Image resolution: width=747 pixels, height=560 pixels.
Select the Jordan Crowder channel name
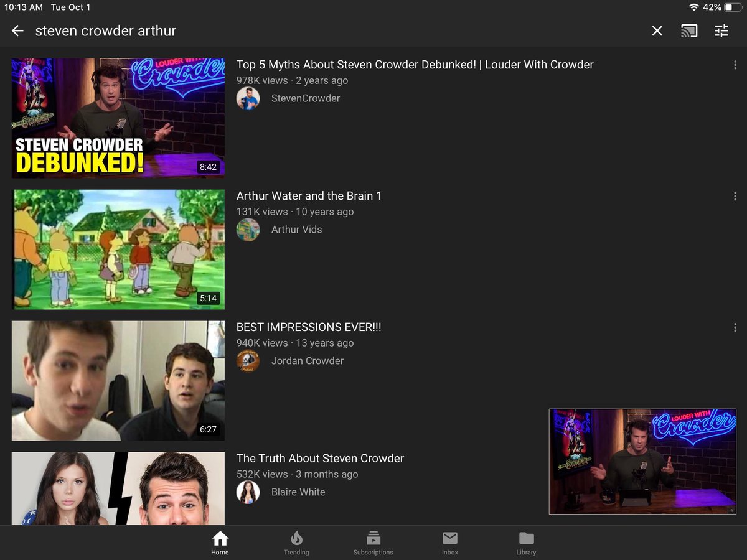(x=308, y=361)
